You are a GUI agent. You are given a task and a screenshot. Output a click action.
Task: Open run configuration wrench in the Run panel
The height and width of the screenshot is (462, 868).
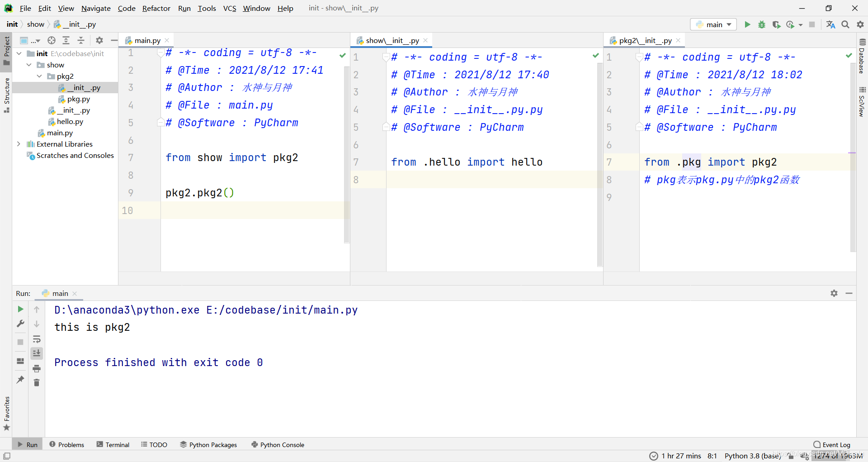point(20,324)
